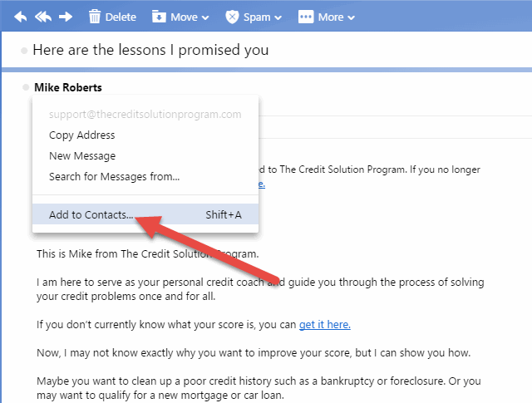
Task: Toggle the status dot beside Mike Roberts
Action: pyautogui.click(x=26, y=87)
